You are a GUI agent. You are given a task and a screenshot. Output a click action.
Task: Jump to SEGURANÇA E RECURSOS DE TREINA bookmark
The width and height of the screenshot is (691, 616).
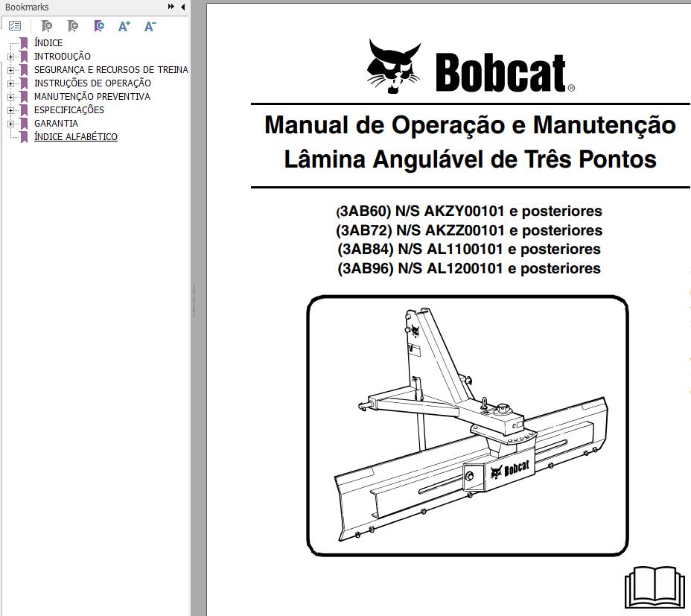[111, 70]
